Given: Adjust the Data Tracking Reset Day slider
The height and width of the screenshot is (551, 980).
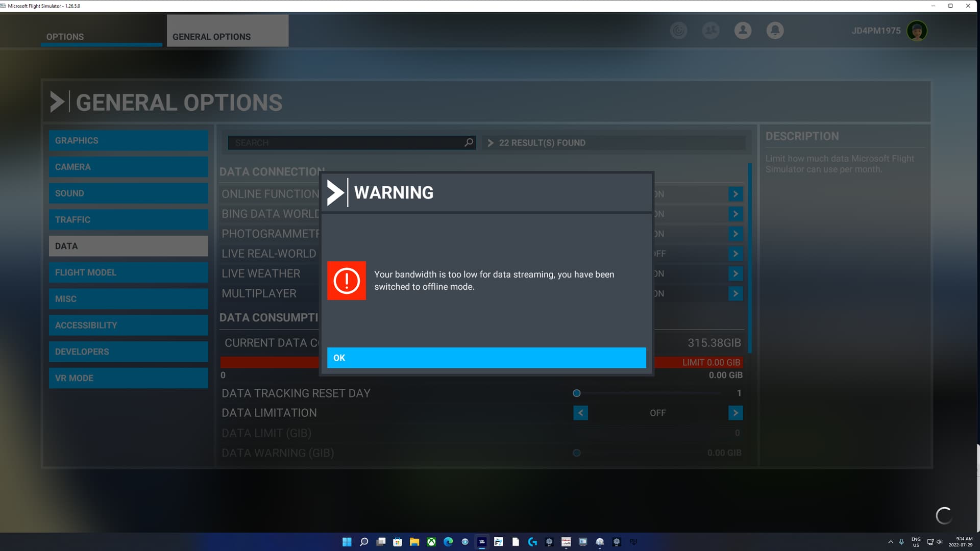Looking at the screenshot, I should point(577,393).
